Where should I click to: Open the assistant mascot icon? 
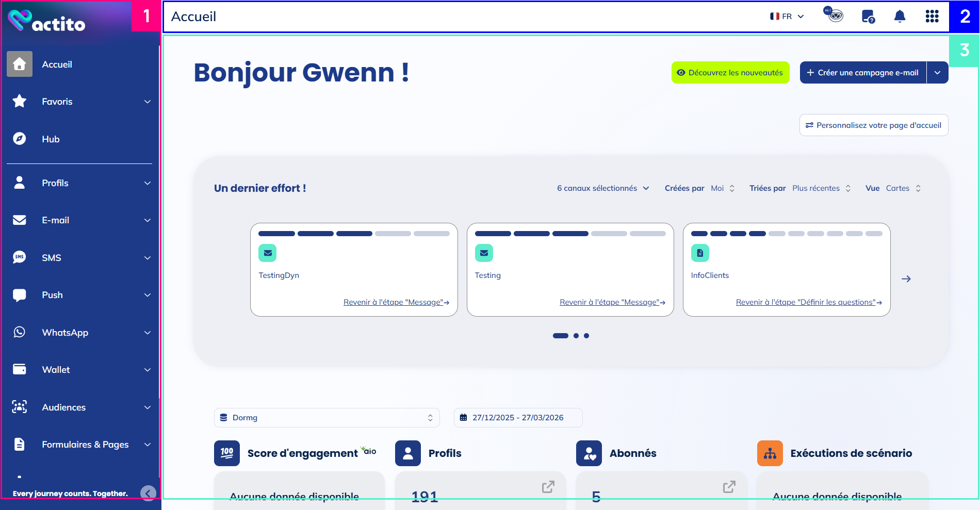(834, 15)
